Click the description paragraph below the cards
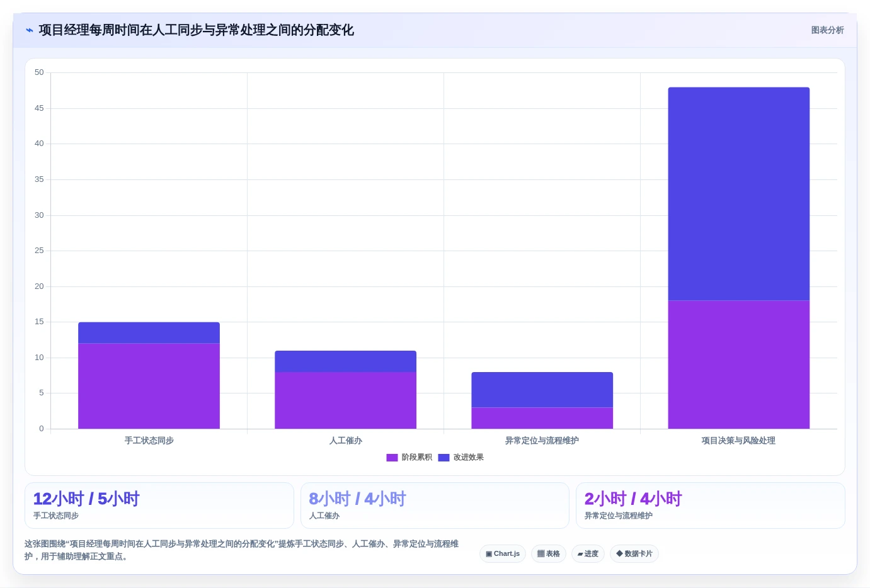 coord(242,550)
